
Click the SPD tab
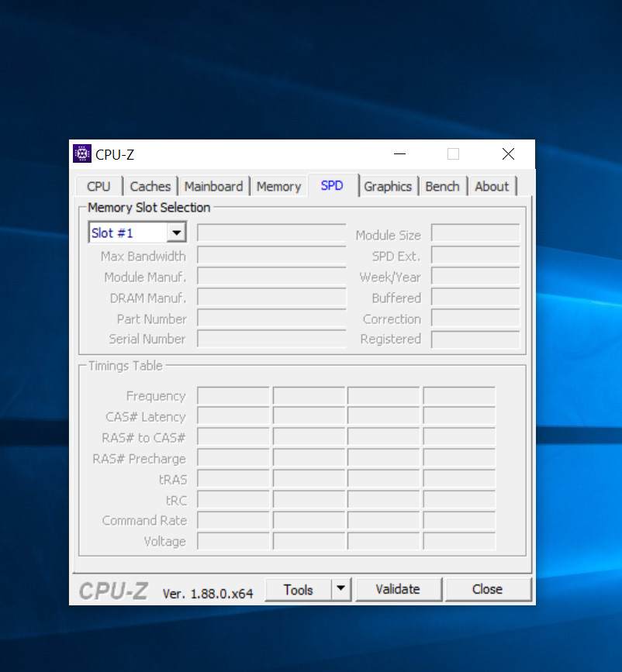coord(332,185)
